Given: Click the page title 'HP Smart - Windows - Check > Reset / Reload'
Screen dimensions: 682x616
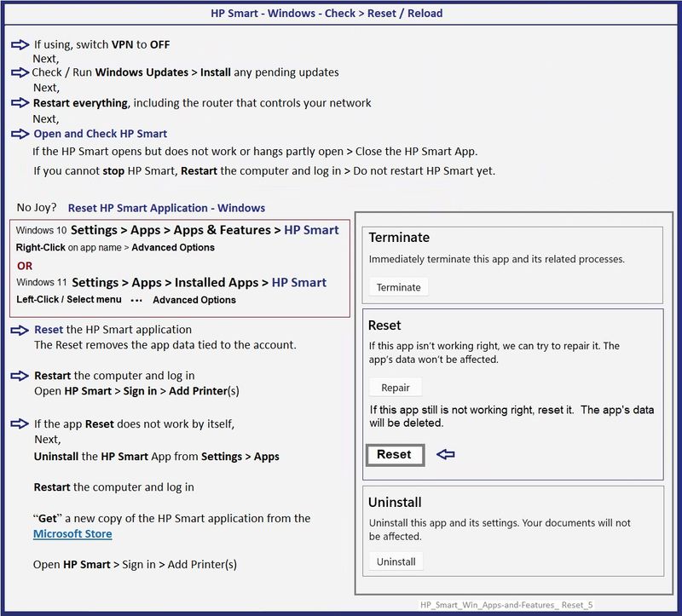Looking at the screenshot, I should pos(327,14).
